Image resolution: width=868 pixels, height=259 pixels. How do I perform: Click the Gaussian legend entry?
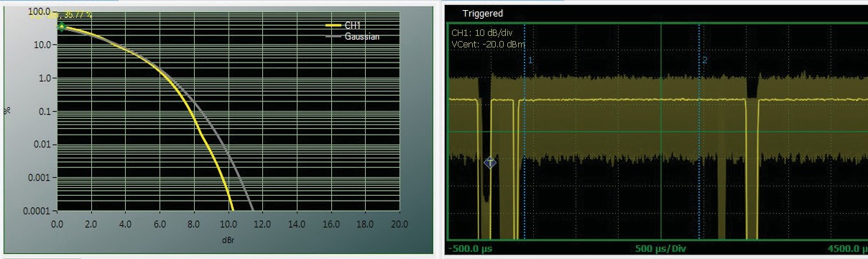coord(353,36)
